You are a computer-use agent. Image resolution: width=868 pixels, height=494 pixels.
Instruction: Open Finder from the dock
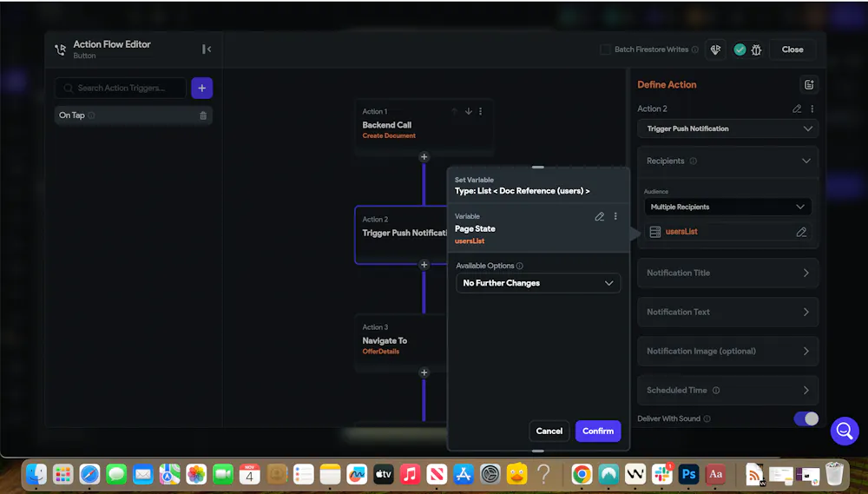pyautogui.click(x=36, y=473)
